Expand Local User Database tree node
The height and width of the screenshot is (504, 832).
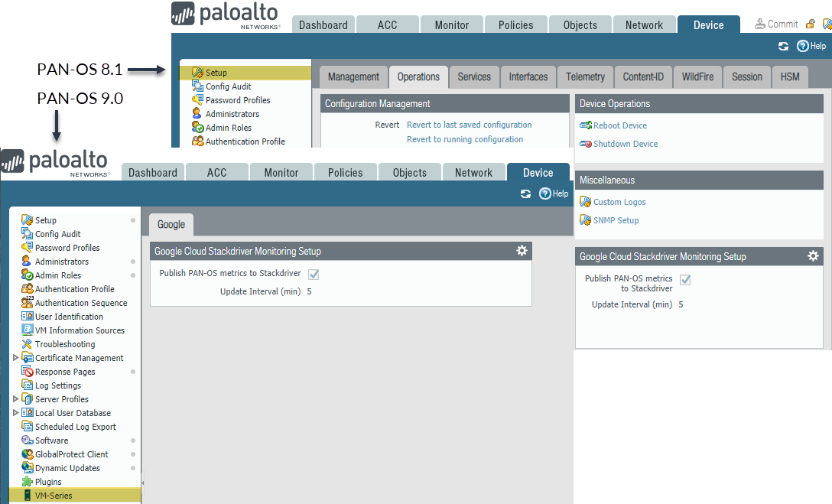(x=16, y=412)
